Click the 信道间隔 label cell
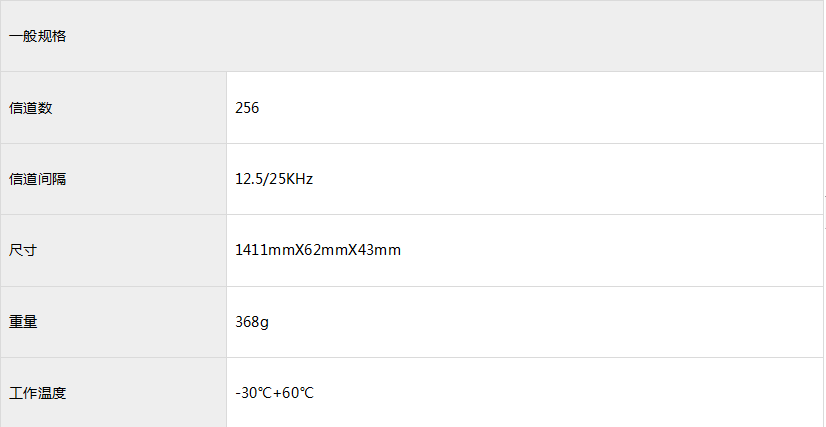 click(38, 179)
